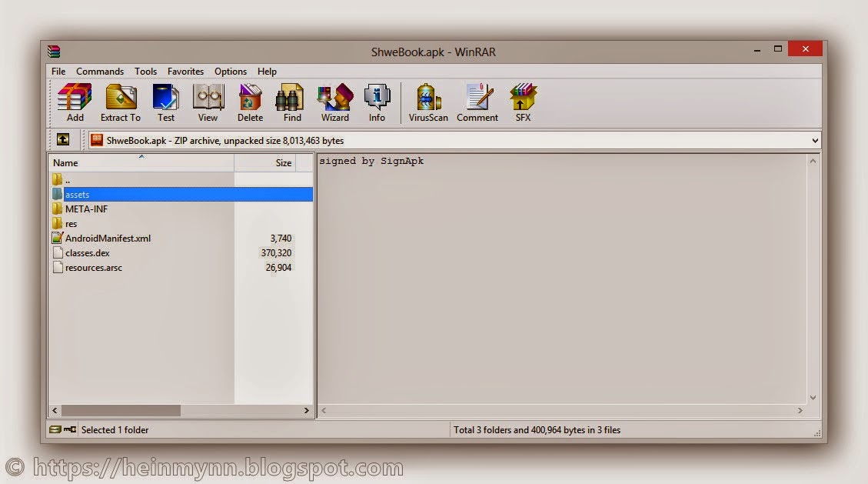Close the WinRAR window

[x=806, y=48]
